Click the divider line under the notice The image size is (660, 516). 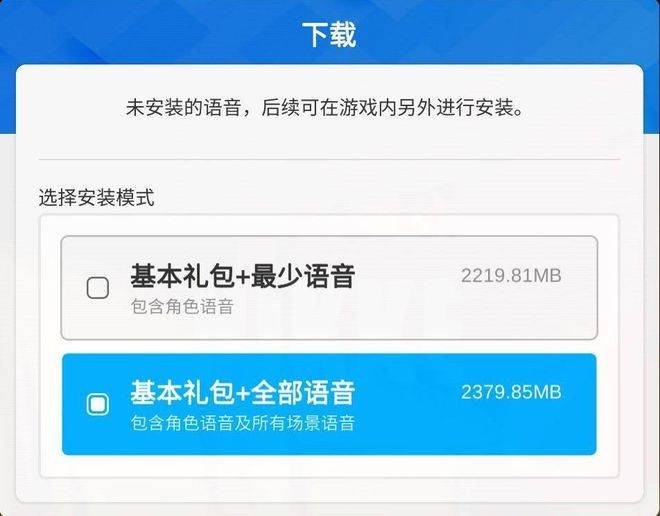click(329, 160)
